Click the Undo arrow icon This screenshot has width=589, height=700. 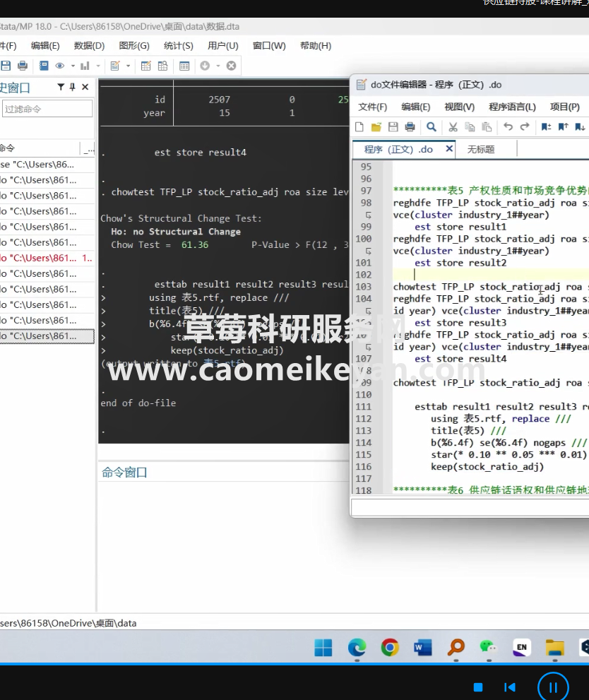click(x=508, y=126)
